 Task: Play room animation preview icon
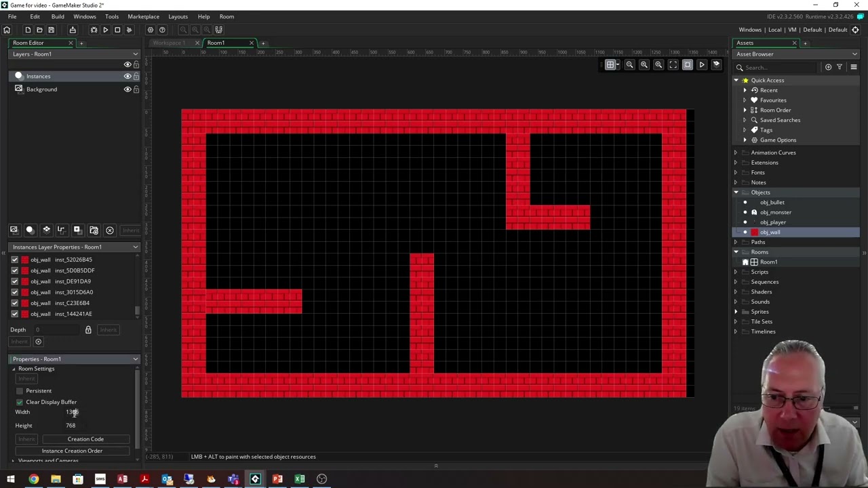click(702, 65)
